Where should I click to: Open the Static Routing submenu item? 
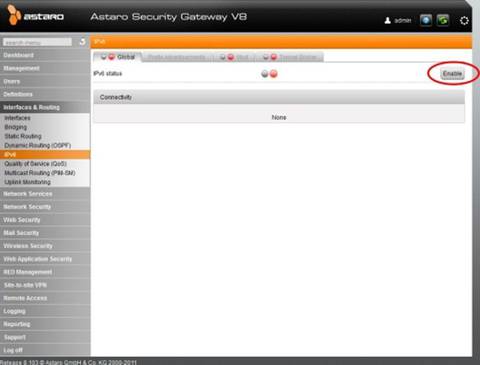coord(45,136)
